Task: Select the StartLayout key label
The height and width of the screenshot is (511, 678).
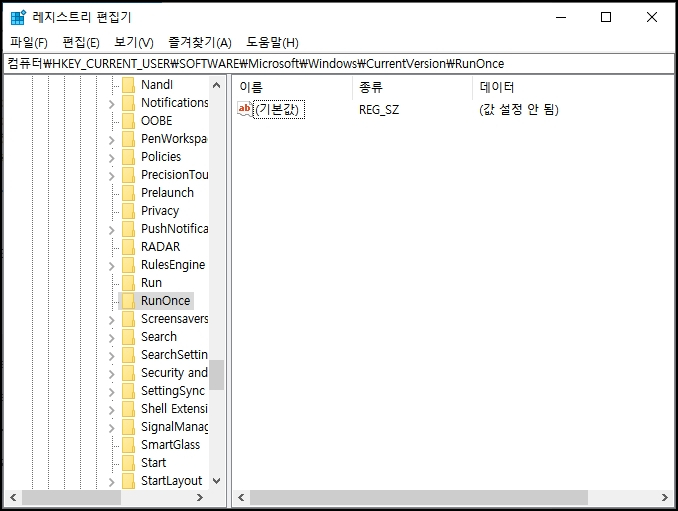Action: point(172,481)
